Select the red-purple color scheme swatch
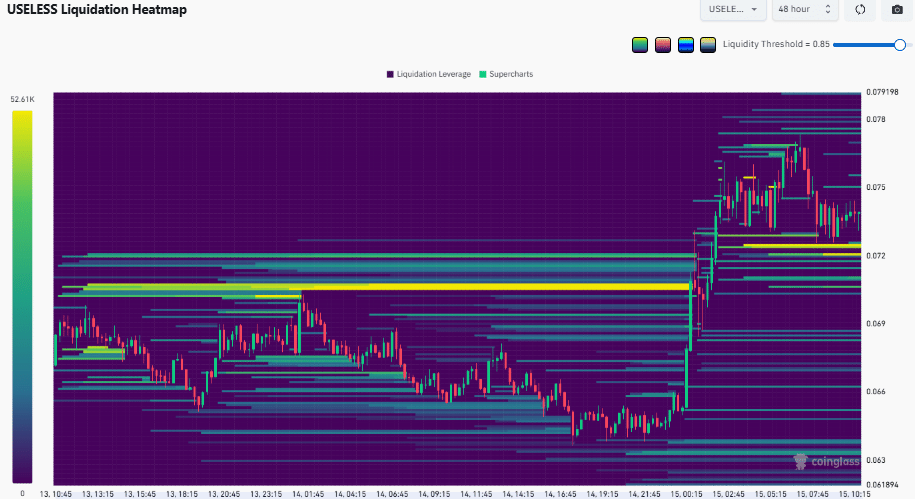The image size is (915, 499). 663,45
